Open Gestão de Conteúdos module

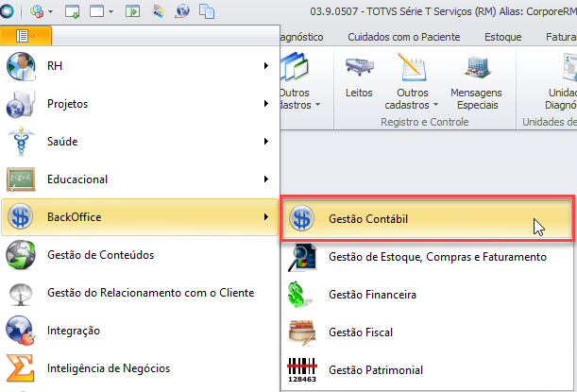[x=140, y=255]
